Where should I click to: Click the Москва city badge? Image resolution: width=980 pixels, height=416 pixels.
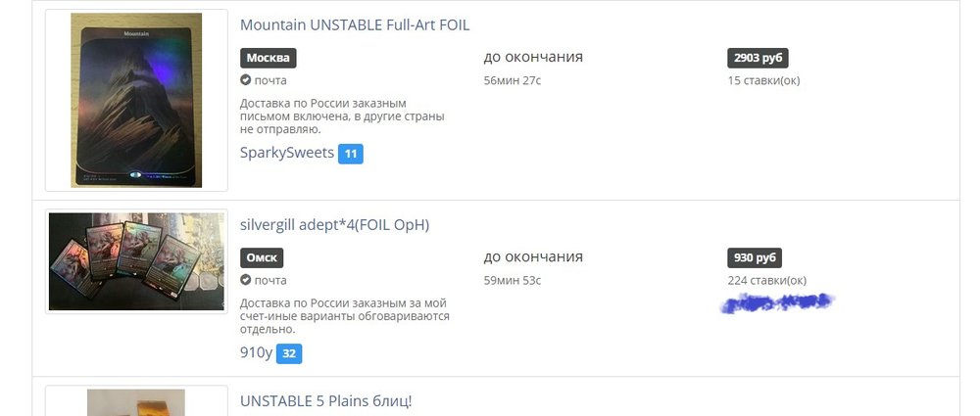point(268,58)
